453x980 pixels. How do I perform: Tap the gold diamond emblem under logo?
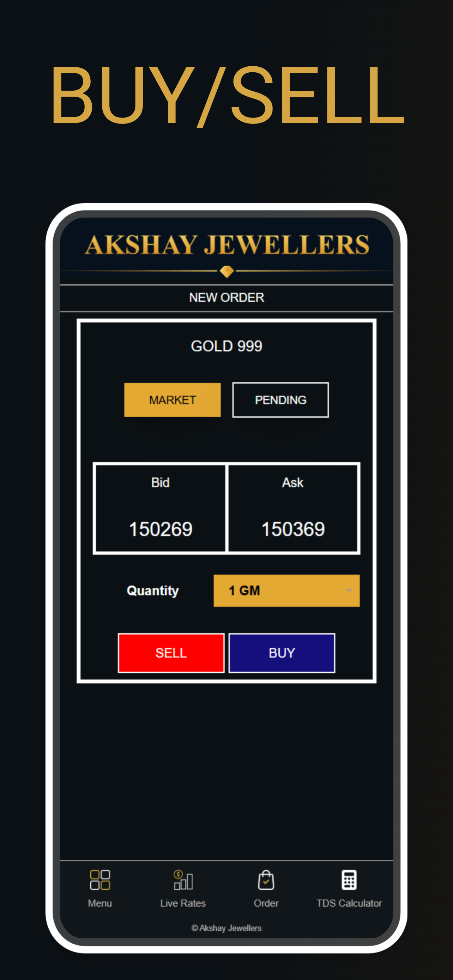(227, 271)
